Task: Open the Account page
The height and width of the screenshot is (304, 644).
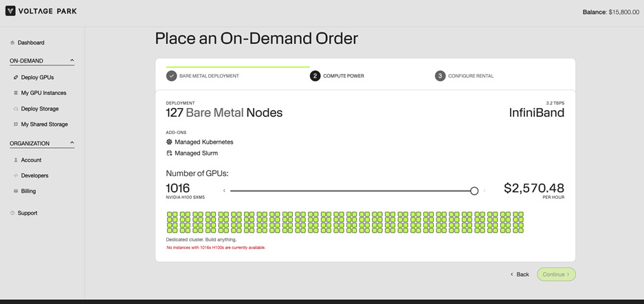Action: click(31, 160)
